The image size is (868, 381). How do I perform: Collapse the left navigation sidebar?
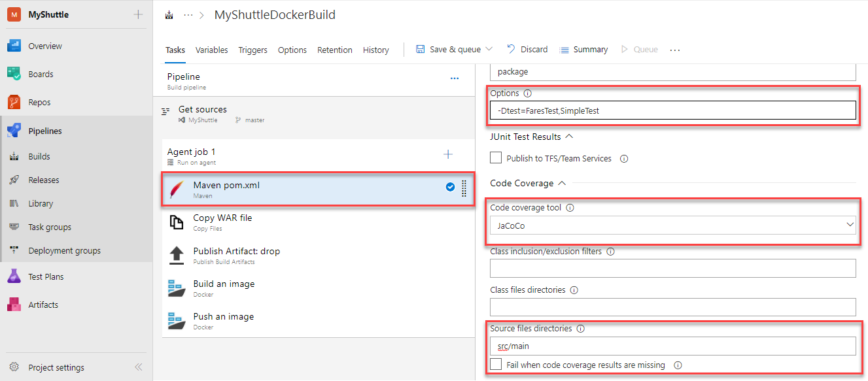point(138,367)
